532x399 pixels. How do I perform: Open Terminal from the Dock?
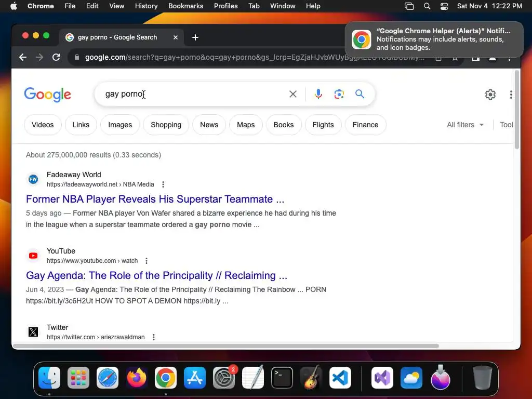(282, 378)
